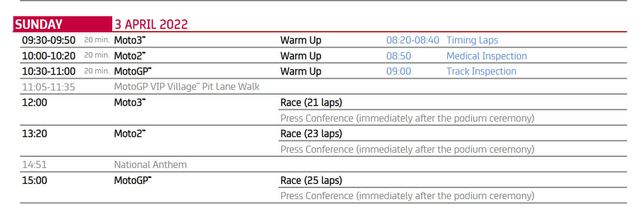Select Press Conference text under Moto3 race
The image size is (644, 222).
point(407,118)
